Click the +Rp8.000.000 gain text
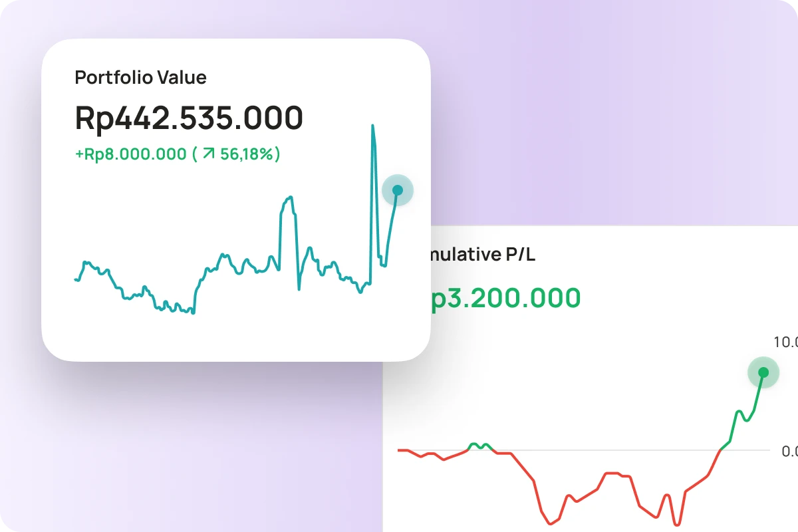798x532 pixels. click(x=130, y=154)
